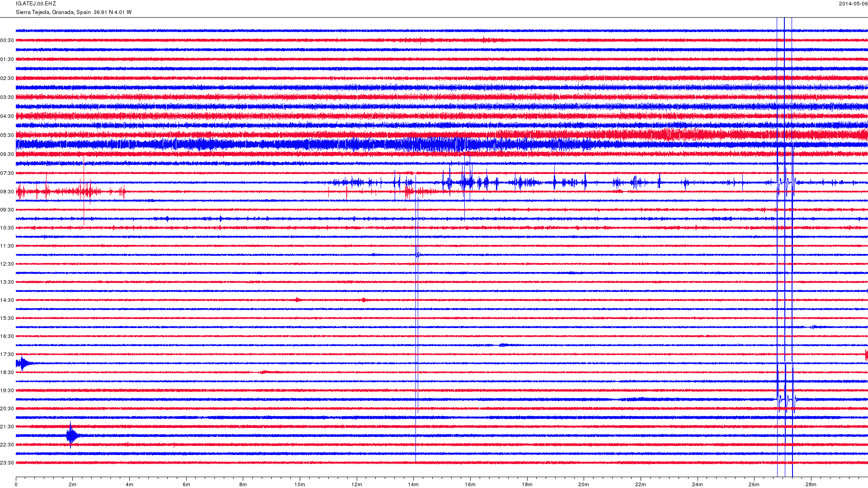Click the 02:30 time label
Viewport: 868px width, 488px height.
pos(7,78)
